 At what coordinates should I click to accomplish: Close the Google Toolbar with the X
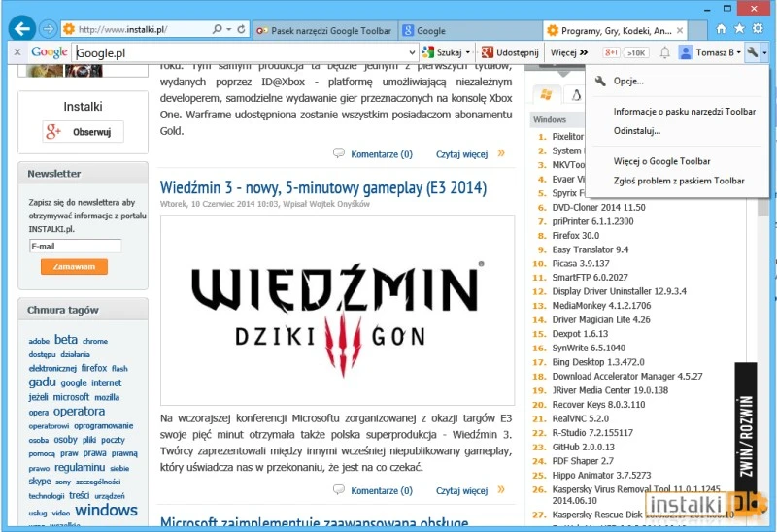click(17, 52)
